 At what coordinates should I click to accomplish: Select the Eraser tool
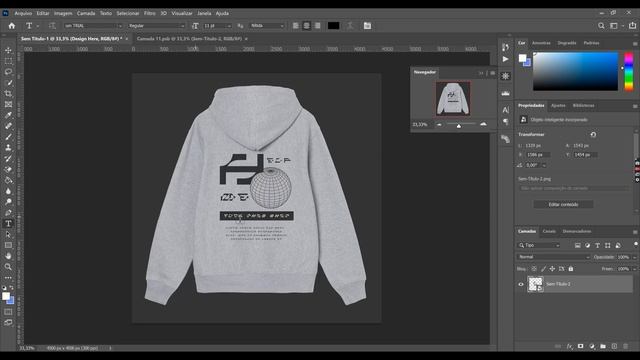(8, 169)
